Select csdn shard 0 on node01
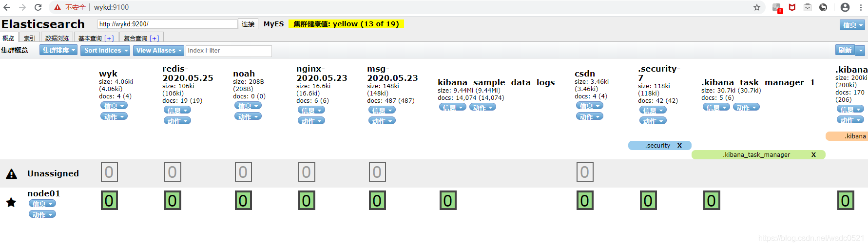The image size is (868, 247). 585,200
